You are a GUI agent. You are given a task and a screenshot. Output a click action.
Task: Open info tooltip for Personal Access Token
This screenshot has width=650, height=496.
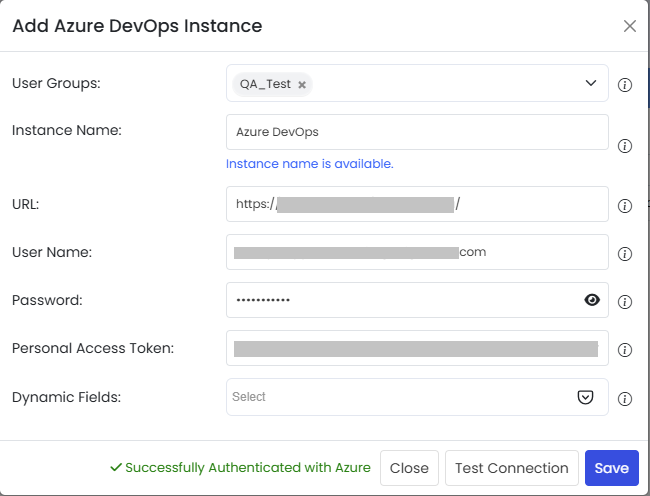[x=625, y=350]
